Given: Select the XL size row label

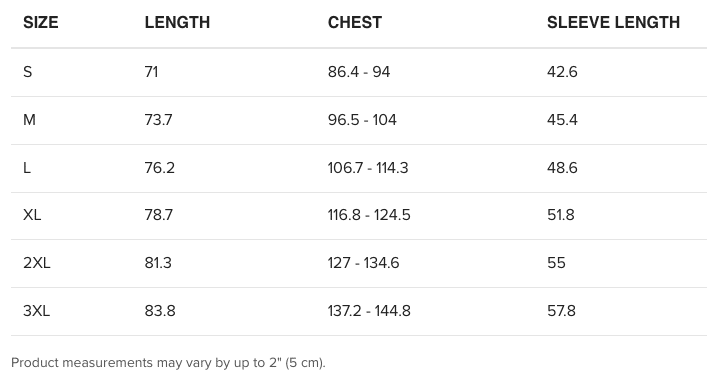Looking at the screenshot, I should (x=32, y=215).
